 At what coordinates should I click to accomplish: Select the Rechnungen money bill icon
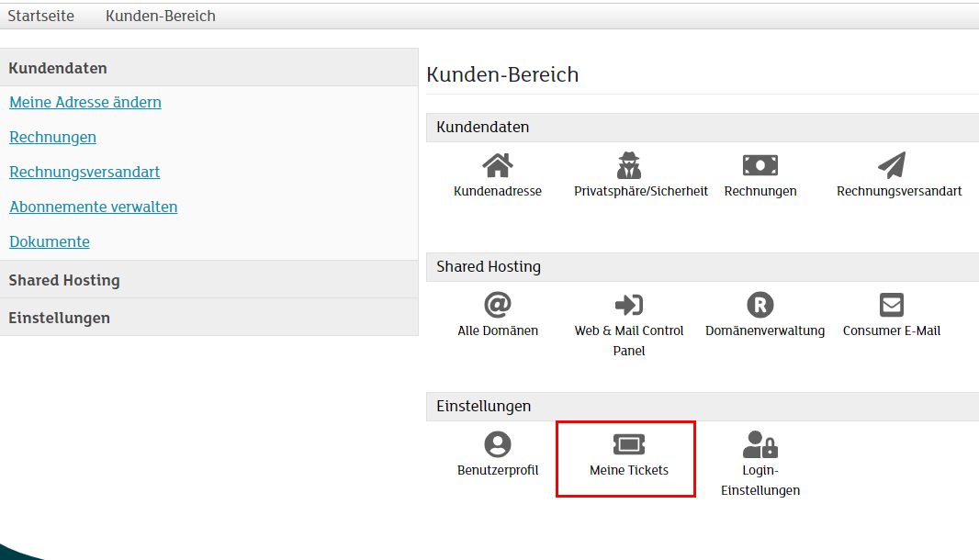[x=760, y=166]
